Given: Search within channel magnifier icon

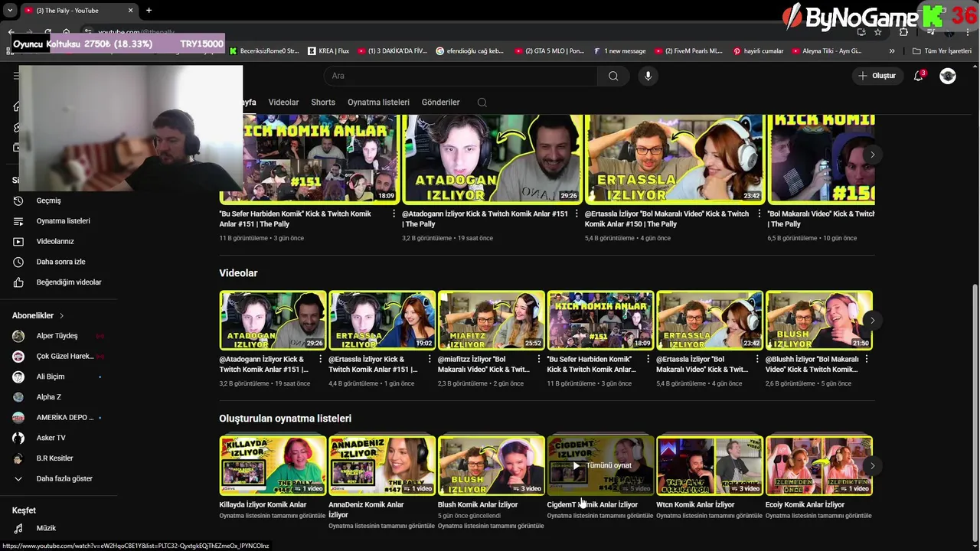Looking at the screenshot, I should 482,103.
